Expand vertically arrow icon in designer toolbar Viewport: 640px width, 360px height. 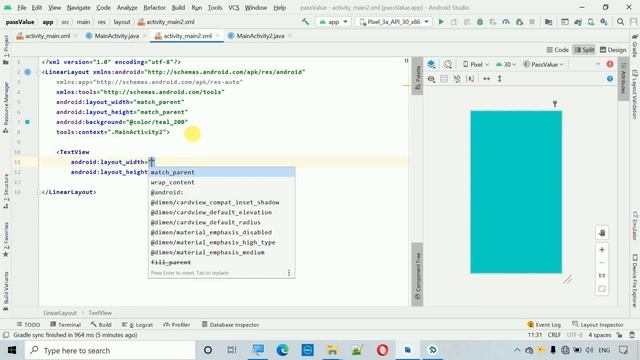(500, 79)
